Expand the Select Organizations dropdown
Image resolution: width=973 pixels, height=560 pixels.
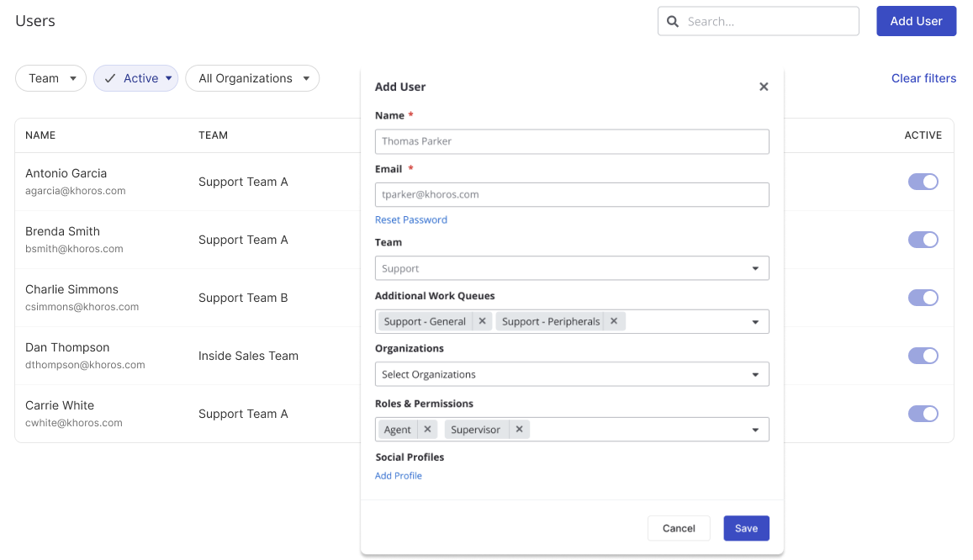point(572,375)
